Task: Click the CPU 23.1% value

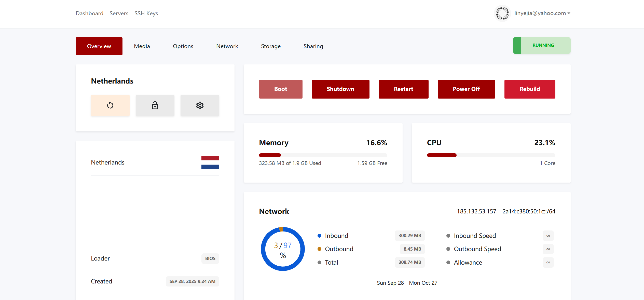Action: [545, 143]
